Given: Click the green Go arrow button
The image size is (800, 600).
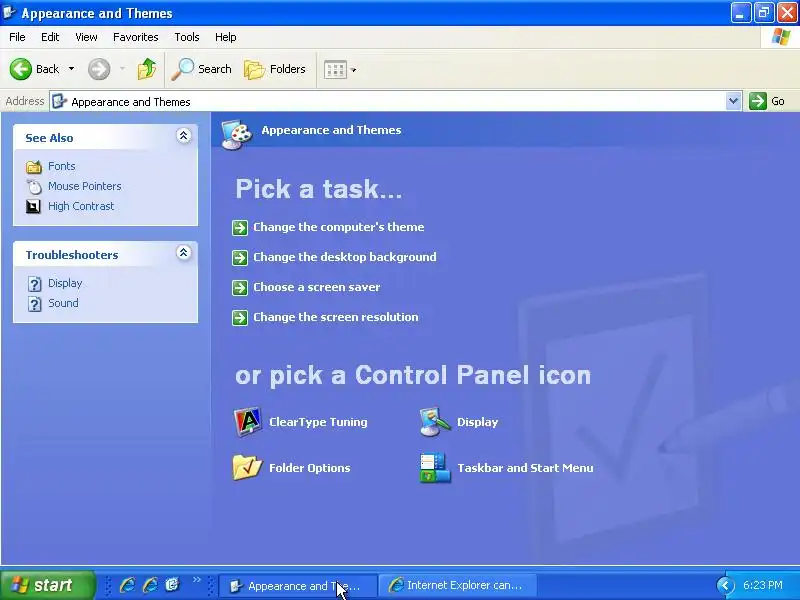Looking at the screenshot, I should [758, 101].
